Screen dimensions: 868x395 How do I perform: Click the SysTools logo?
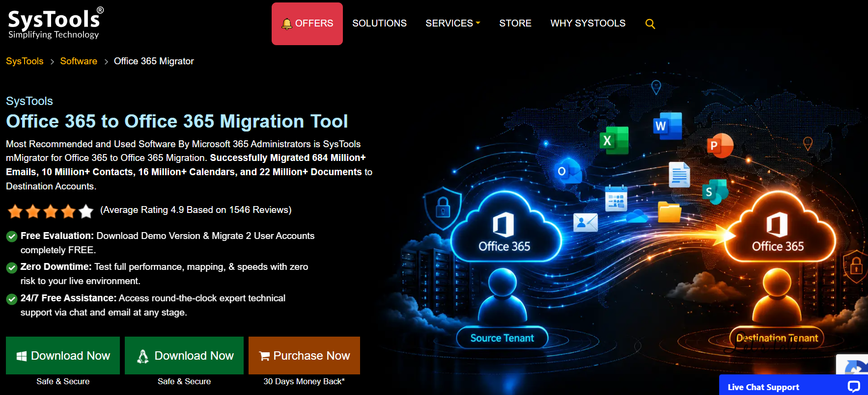(x=56, y=23)
